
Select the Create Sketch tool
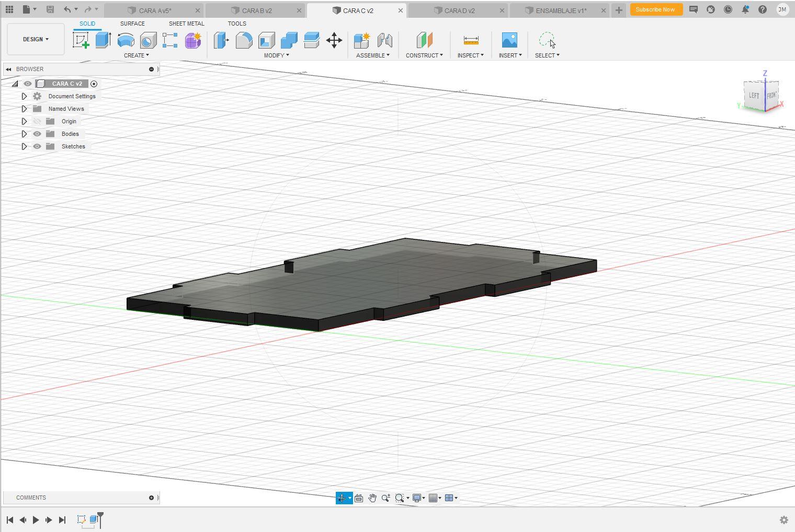81,40
